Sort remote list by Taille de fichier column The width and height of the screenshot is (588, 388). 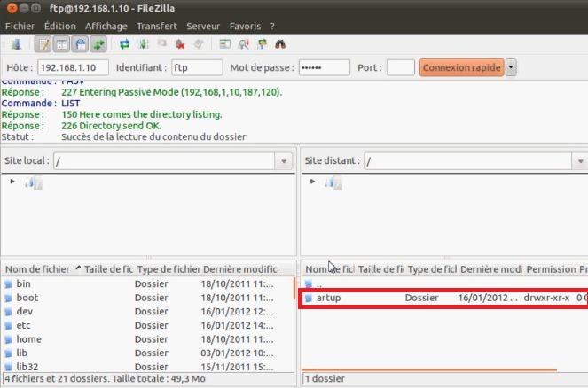(x=381, y=269)
